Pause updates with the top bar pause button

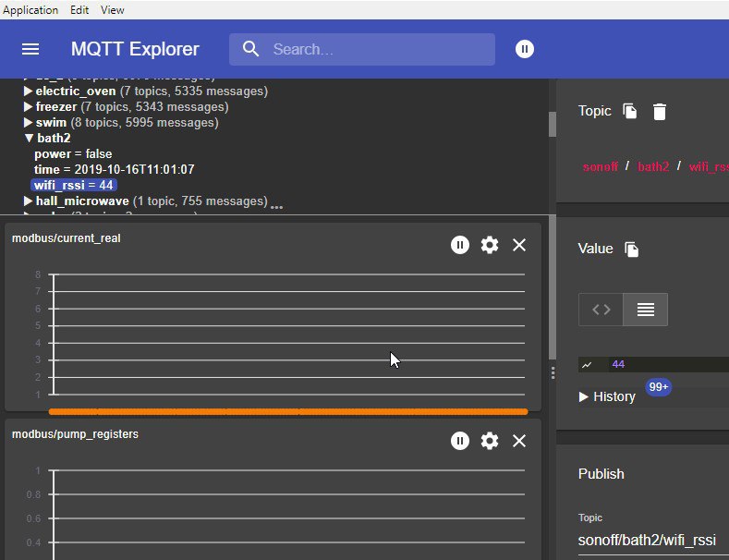click(525, 49)
